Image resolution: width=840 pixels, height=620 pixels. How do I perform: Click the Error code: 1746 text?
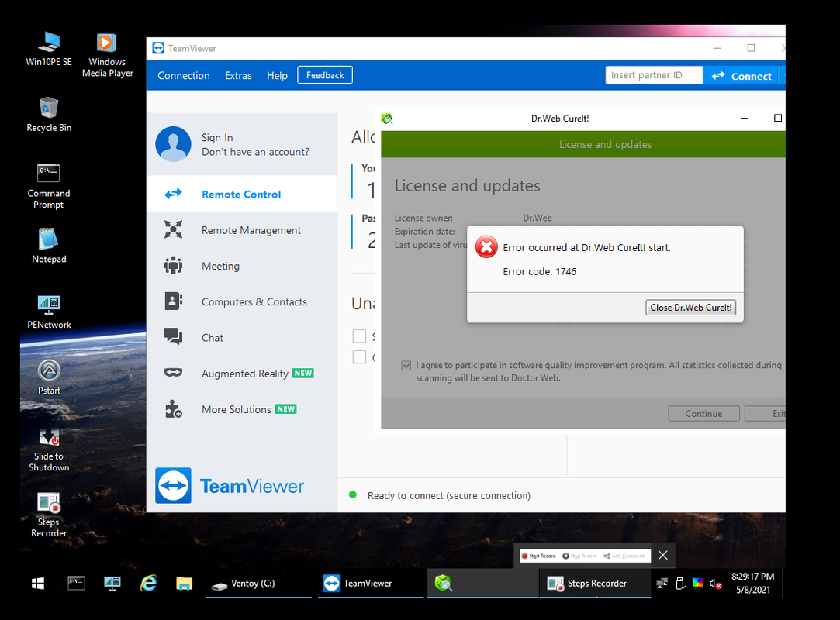point(540,271)
